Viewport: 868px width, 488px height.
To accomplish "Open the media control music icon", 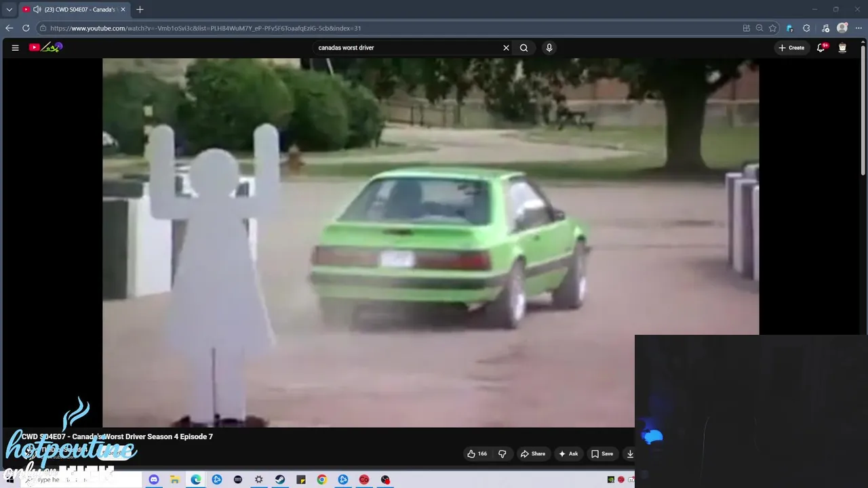I will tap(825, 28).
